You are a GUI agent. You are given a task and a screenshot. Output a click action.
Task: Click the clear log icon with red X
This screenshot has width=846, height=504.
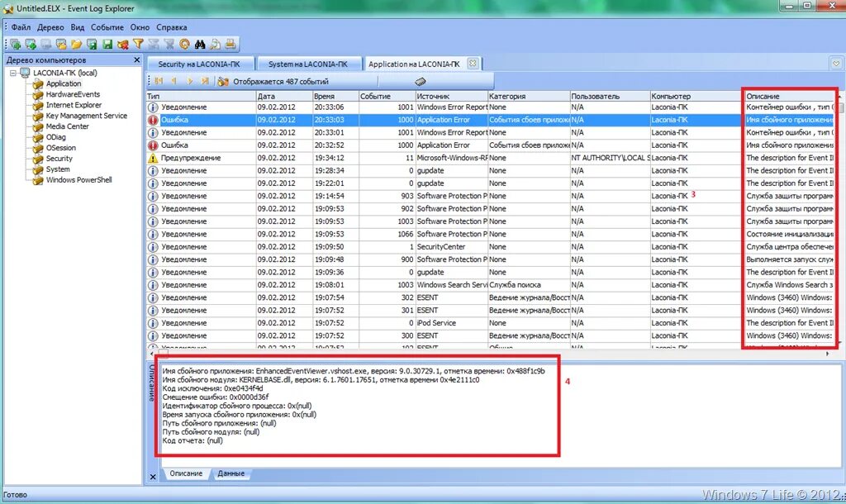click(123, 45)
